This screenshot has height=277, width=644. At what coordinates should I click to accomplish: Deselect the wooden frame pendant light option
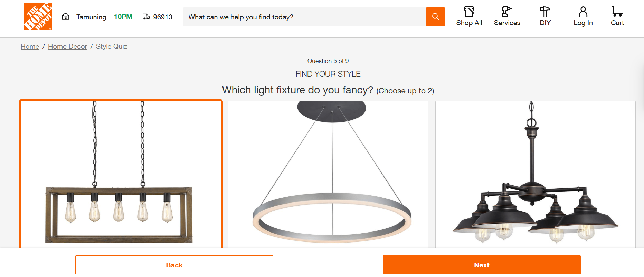click(x=121, y=174)
